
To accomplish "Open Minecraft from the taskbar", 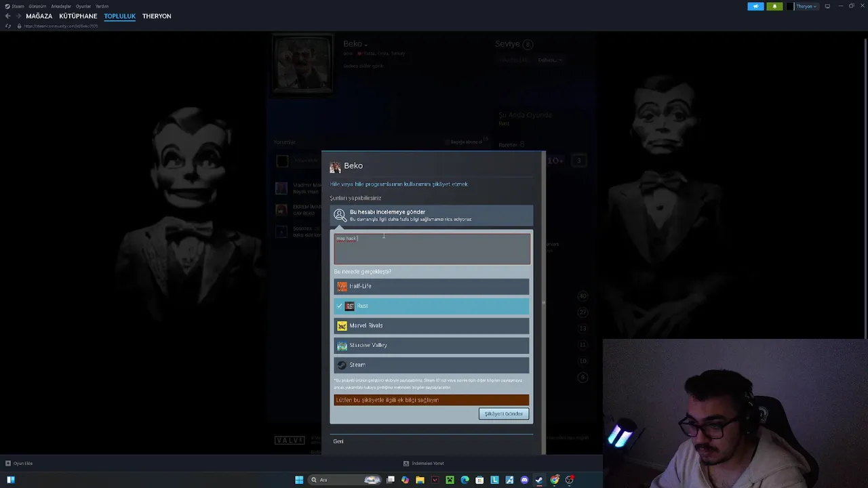I will 450,480.
